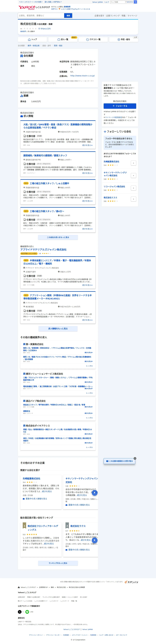Viewport: 156px width, 644px height.
Task: Follow 株式会社ミスミ with plus button
Action: tap(134, 199)
